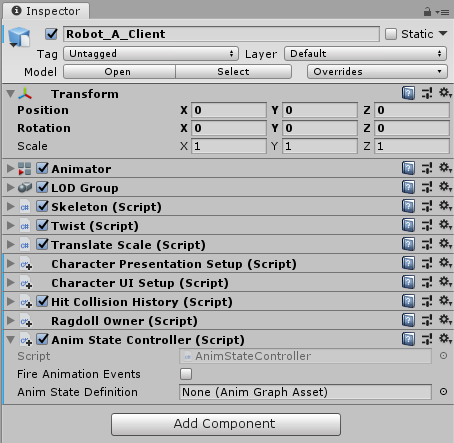
Task: Expand the Skeleton script foldout
Action: click(x=11, y=206)
